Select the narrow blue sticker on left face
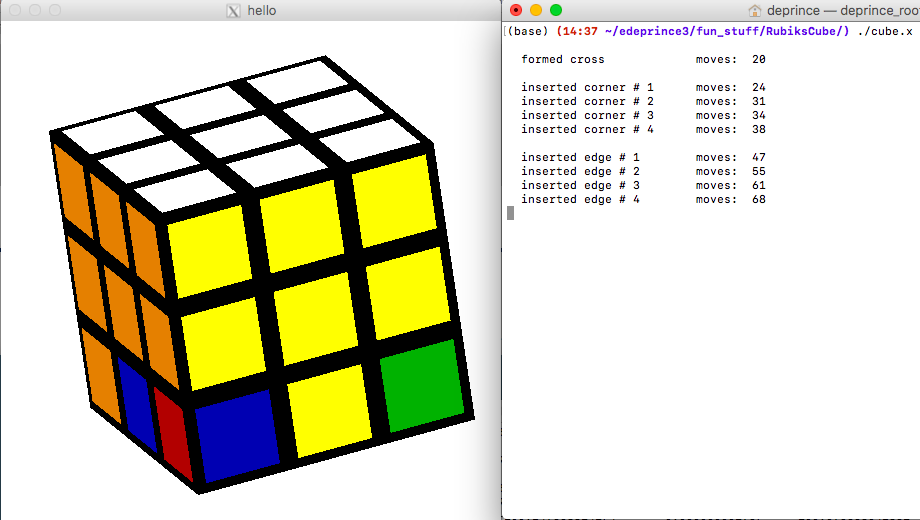Image resolution: width=920 pixels, height=520 pixels. pyautogui.click(x=136, y=405)
